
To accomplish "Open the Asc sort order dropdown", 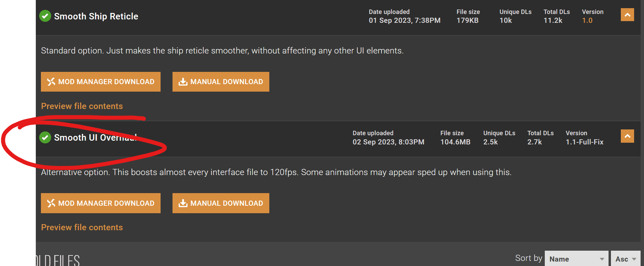I will click(625, 259).
